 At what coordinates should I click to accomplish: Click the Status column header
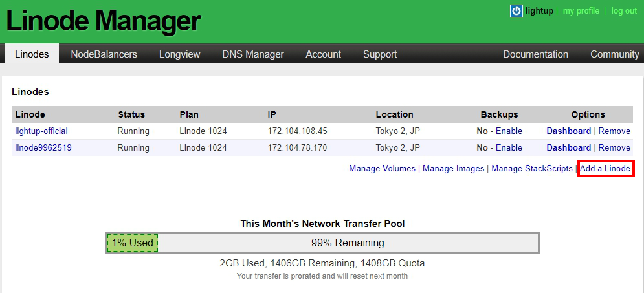pyautogui.click(x=131, y=114)
